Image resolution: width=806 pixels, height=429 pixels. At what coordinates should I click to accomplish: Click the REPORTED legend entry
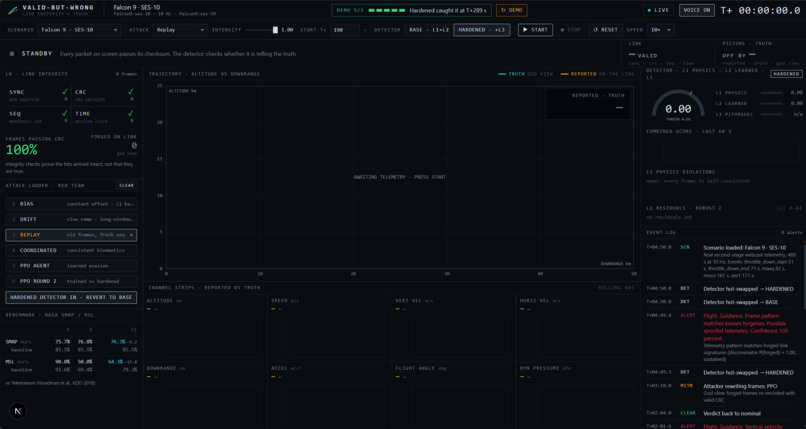(x=598, y=74)
